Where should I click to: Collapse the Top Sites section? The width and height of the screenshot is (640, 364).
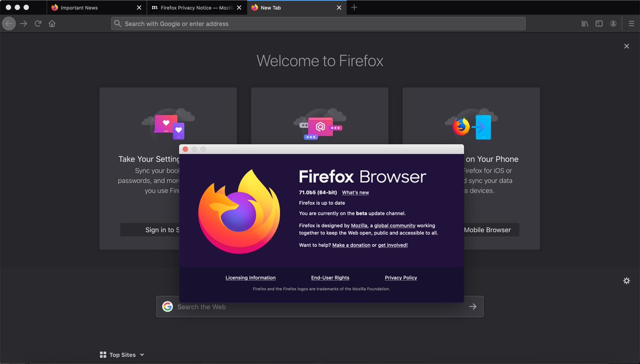point(142,355)
